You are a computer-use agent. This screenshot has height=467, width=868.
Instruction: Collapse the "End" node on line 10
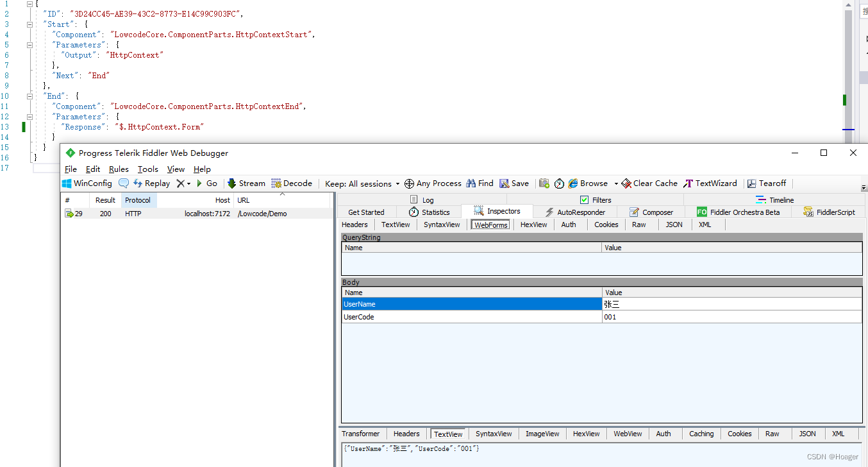[29, 96]
